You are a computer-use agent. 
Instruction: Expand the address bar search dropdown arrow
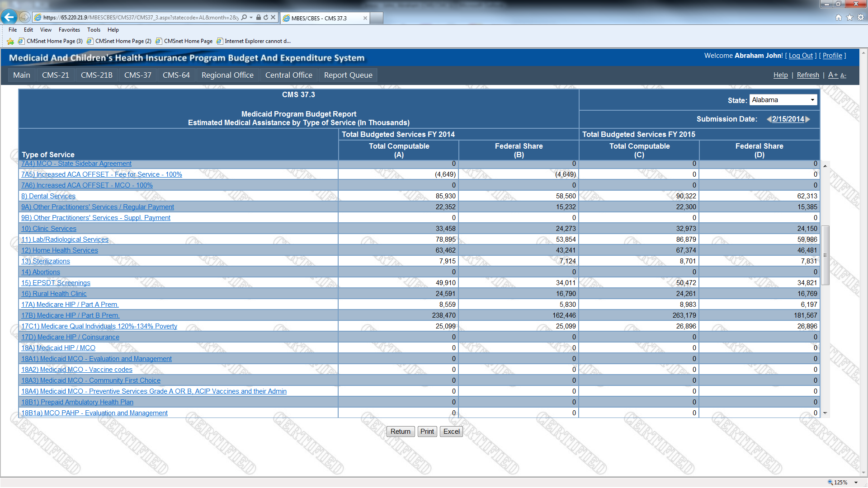[251, 18]
